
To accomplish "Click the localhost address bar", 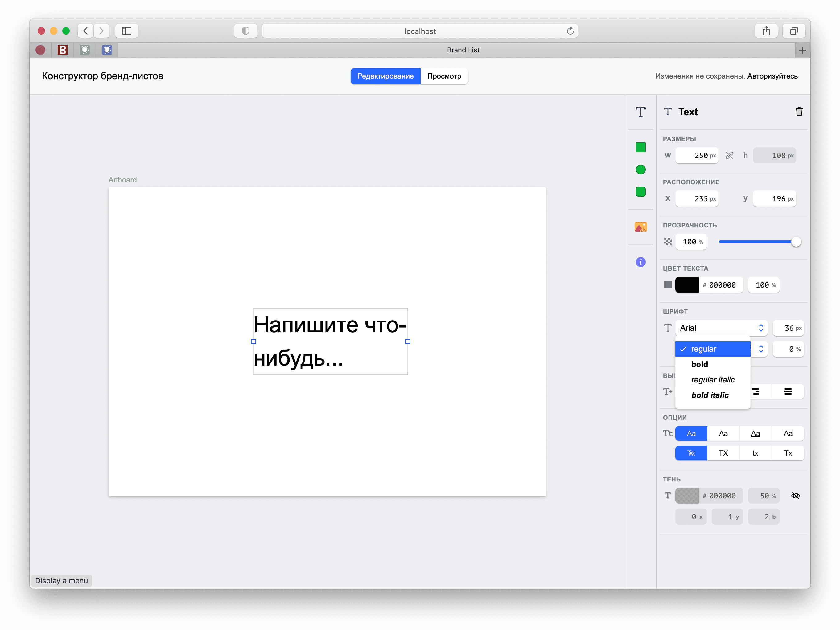I will (420, 31).
